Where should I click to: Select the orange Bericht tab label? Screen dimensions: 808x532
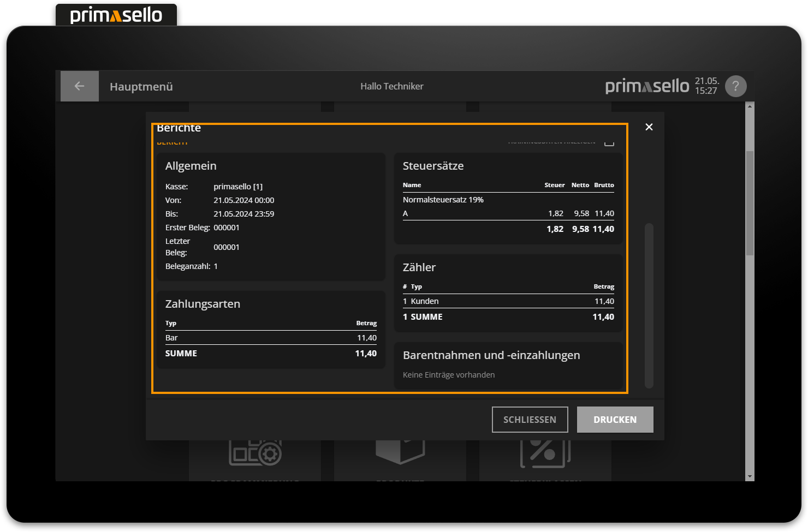(173, 143)
